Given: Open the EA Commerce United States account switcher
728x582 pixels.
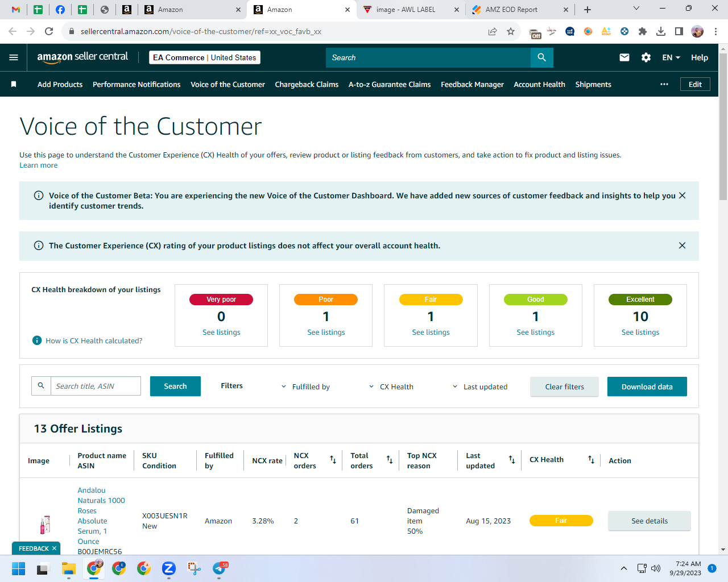Looking at the screenshot, I should 205,57.
